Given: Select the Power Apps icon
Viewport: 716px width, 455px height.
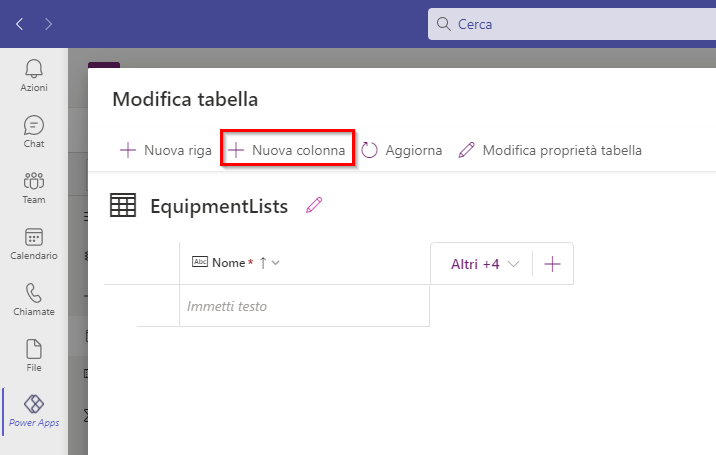Looking at the screenshot, I should pos(34,404).
